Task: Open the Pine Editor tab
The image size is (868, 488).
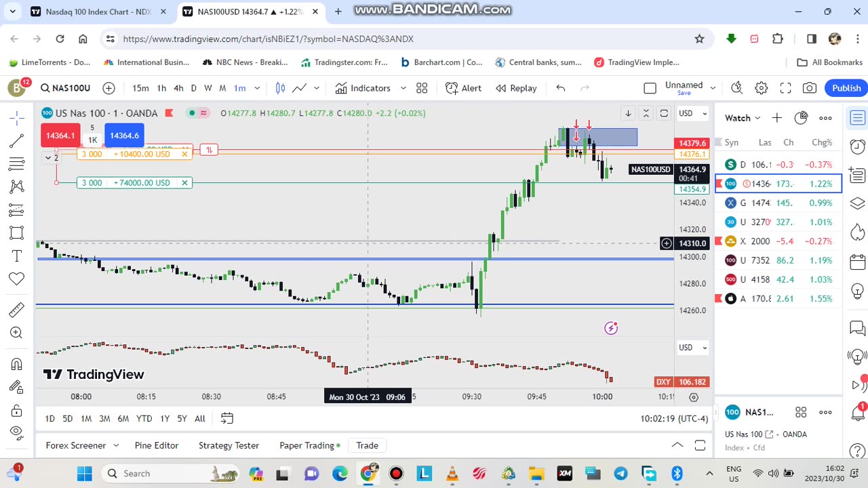Action: pos(156,445)
